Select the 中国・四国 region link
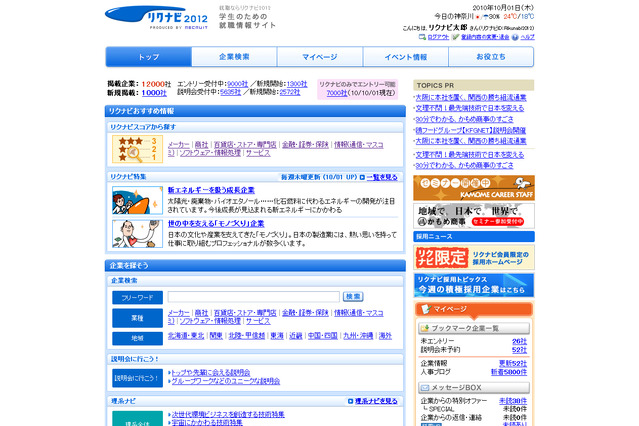Image resolution: width=639 pixels, height=426 pixels. point(322,336)
